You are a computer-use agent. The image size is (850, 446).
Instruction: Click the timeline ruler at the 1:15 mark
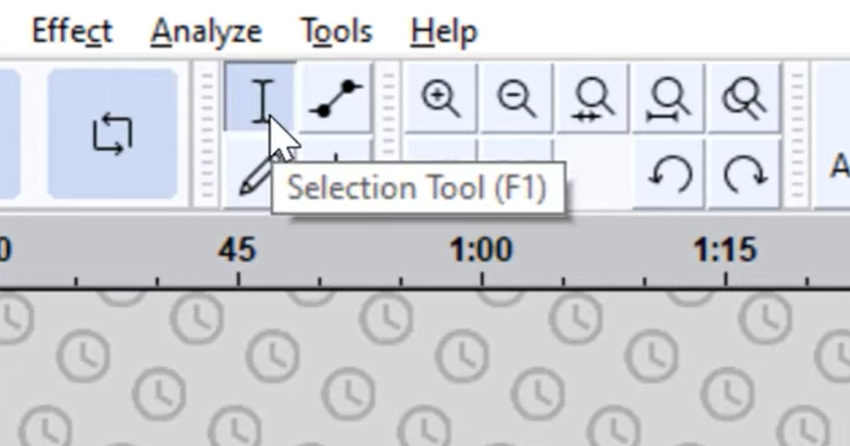pyautogui.click(x=725, y=251)
